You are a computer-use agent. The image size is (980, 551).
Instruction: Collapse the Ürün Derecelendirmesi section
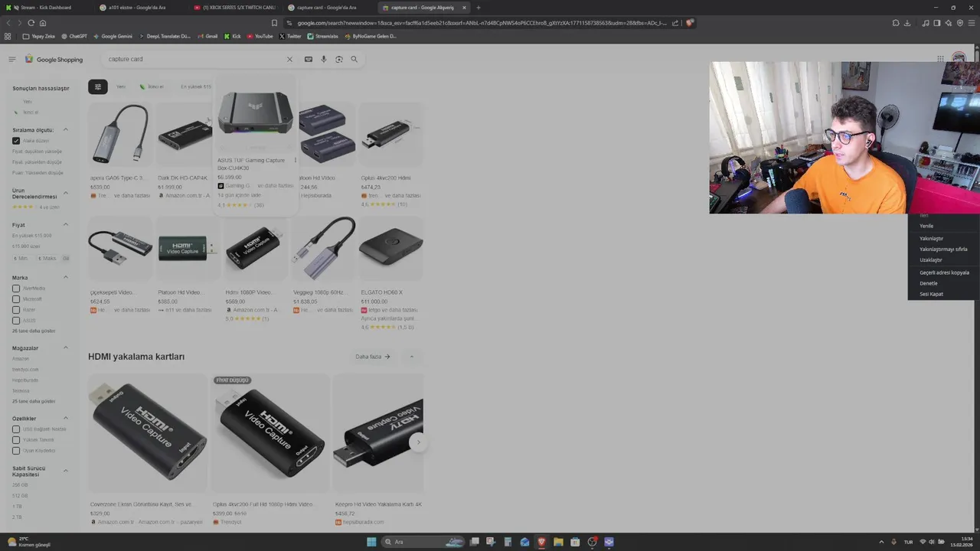point(66,193)
